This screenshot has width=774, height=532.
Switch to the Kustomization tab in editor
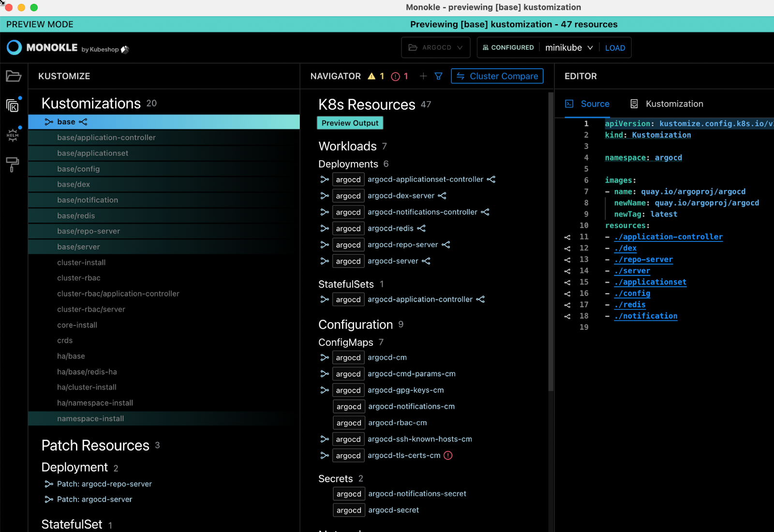pos(667,104)
